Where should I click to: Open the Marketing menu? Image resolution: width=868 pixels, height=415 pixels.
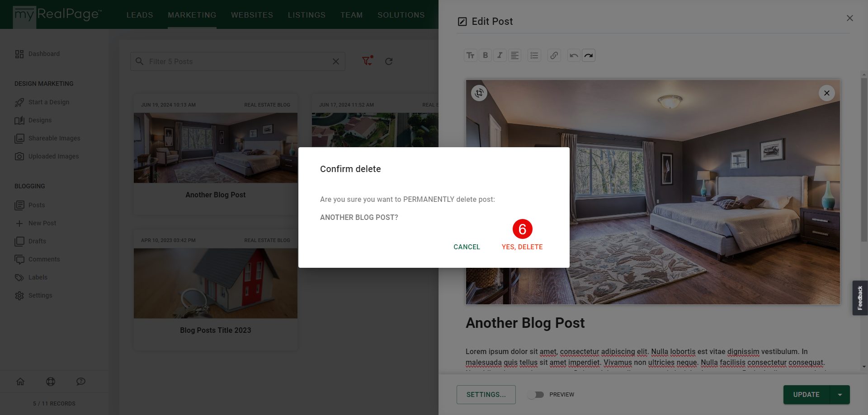coord(192,15)
